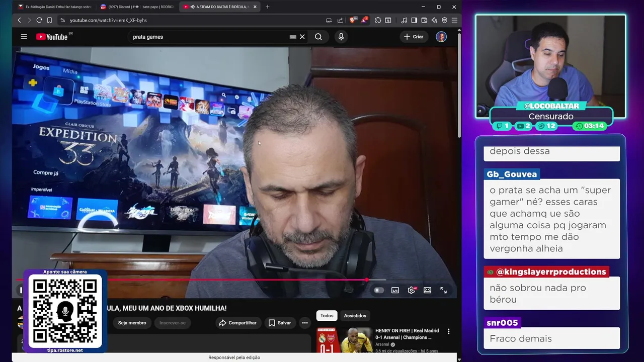This screenshot has width=644, height=362.
Task: Bookmark this page in the browser toolbar
Action: point(49,20)
